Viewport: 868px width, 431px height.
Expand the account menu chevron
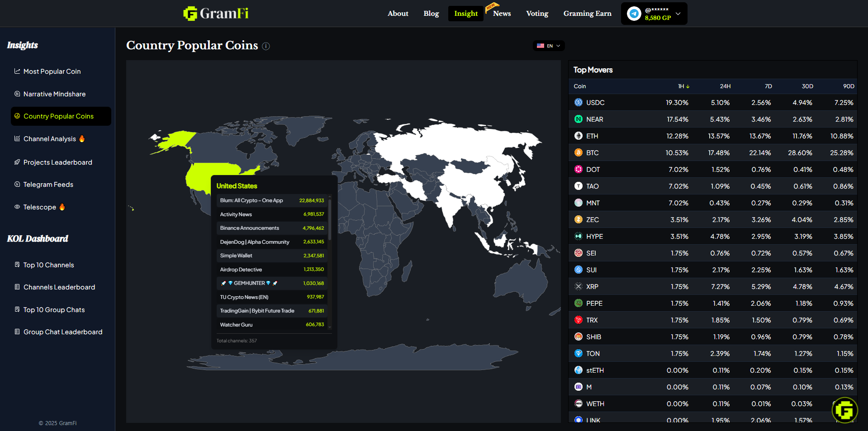(678, 14)
